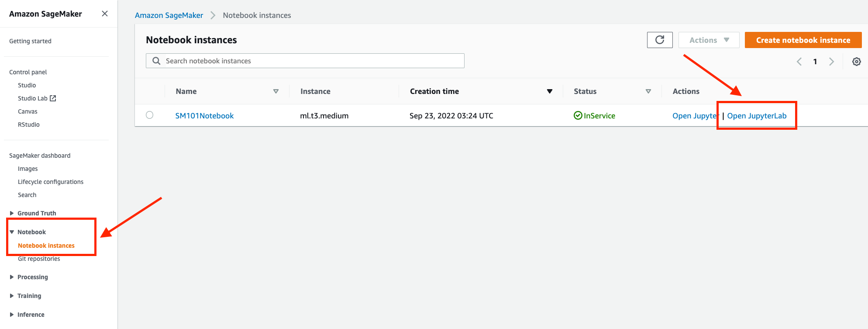The image size is (868, 329).
Task: Click the ml.t3.medium instance cell
Action: [324, 116]
